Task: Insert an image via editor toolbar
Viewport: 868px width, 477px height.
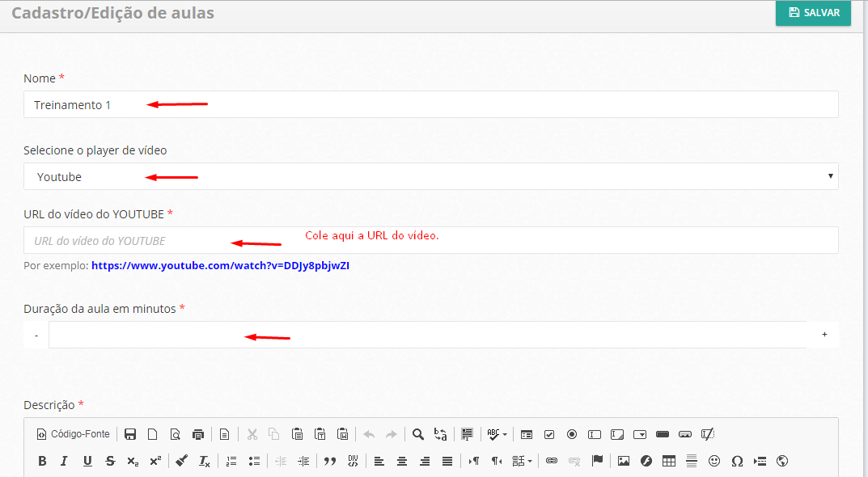Action: (x=624, y=461)
